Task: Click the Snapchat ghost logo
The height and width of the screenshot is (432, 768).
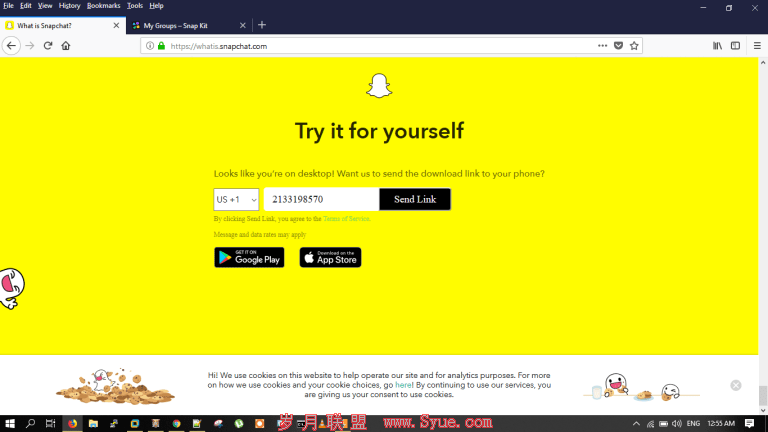Action: point(379,86)
